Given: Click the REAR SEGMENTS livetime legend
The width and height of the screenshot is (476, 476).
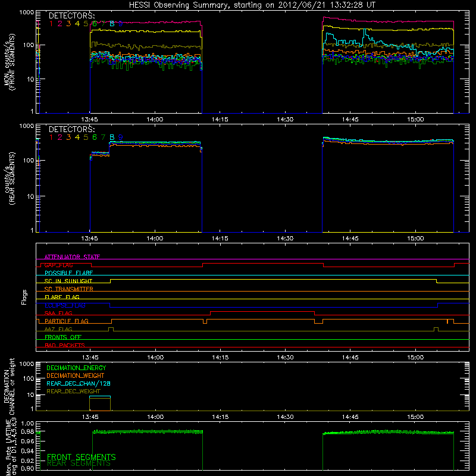Looking at the screenshot, I should pos(79,464).
